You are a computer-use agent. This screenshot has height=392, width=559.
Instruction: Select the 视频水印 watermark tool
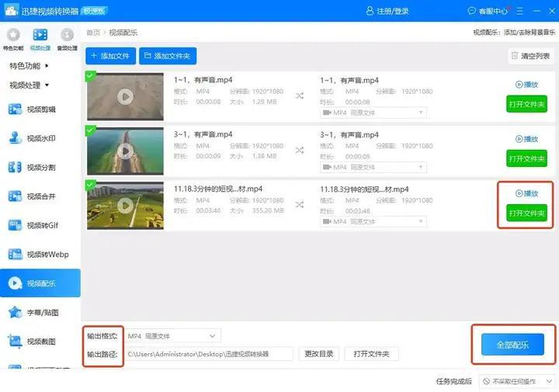[x=40, y=138]
